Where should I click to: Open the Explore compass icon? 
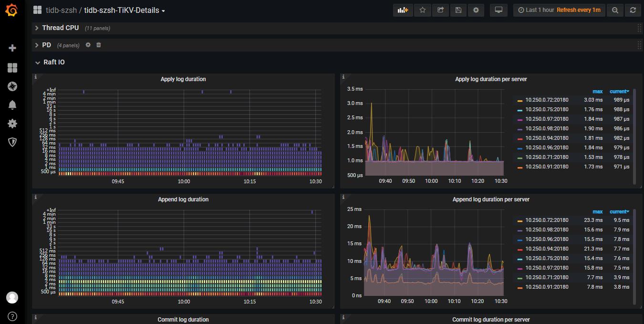[x=12, y=86]
